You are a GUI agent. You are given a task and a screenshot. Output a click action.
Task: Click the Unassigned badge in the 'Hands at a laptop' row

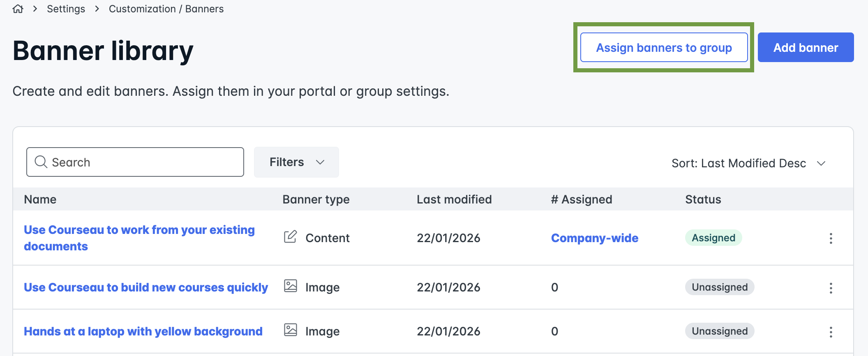[x=720, y=331]
